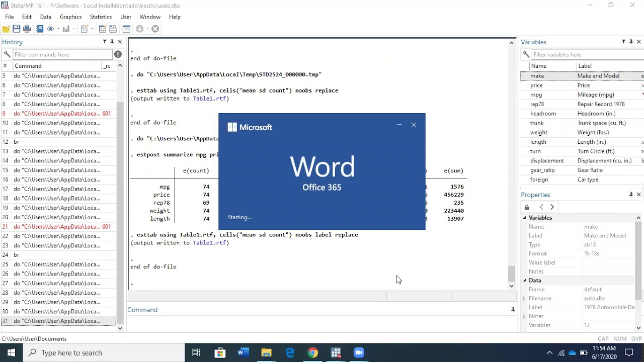Open Google Chrome from the taskbar
The height and width of the screenshot is (362, 644).
(313, 352)
